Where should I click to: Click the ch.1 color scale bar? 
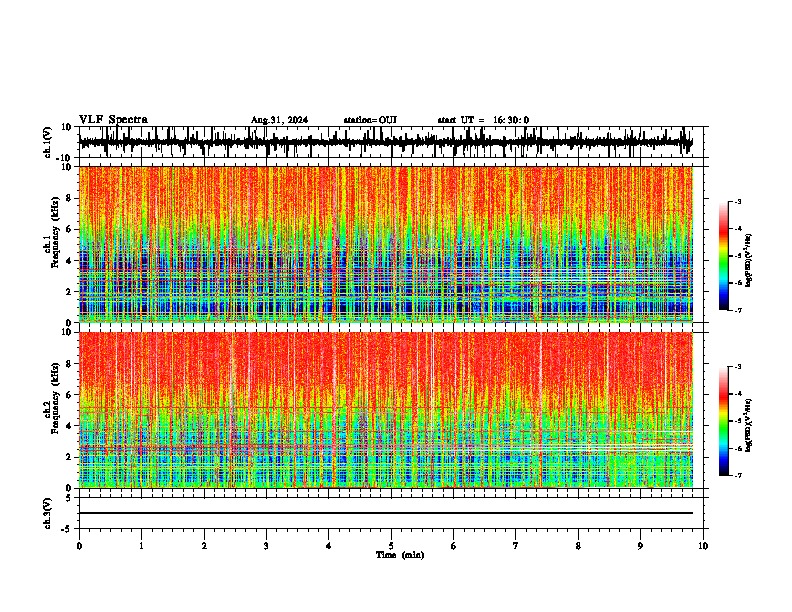pos(724,256)
